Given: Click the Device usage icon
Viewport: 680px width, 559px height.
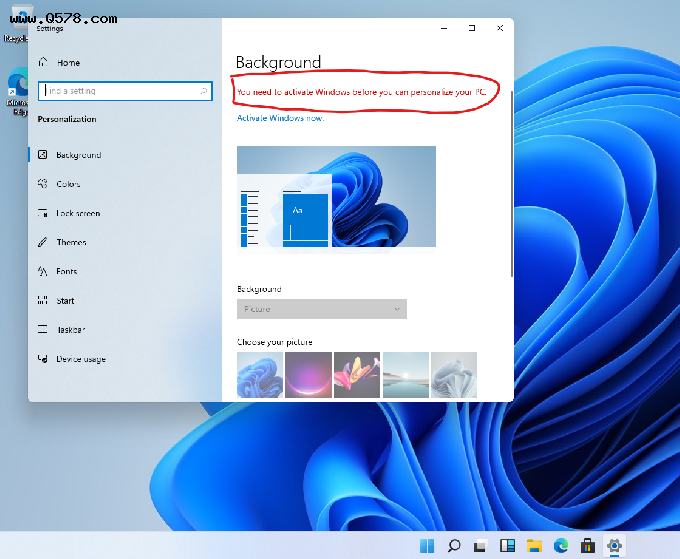Looking at the screenshot, I should (42, 359).
